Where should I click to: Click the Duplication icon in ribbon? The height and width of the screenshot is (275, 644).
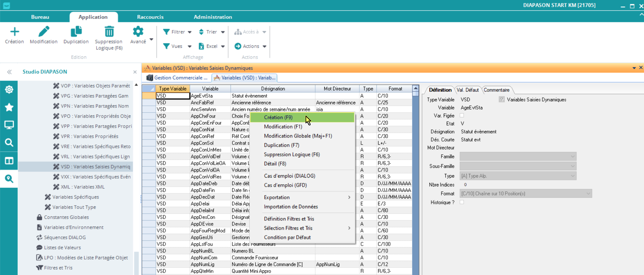pyautogui.click(x=76, y=32)
